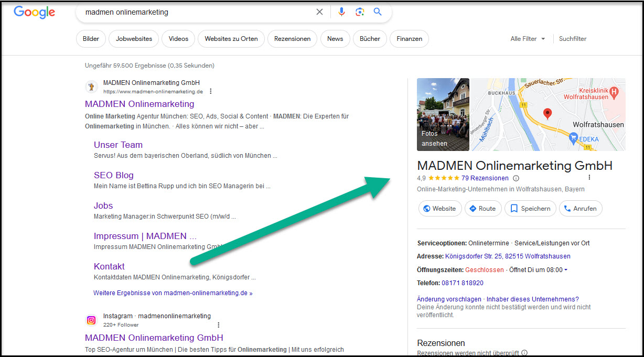Click the info icon beside 'Rezensionen werden nicht überprüft'
This screenshot has width=644, height=357.
click(524, 353)
